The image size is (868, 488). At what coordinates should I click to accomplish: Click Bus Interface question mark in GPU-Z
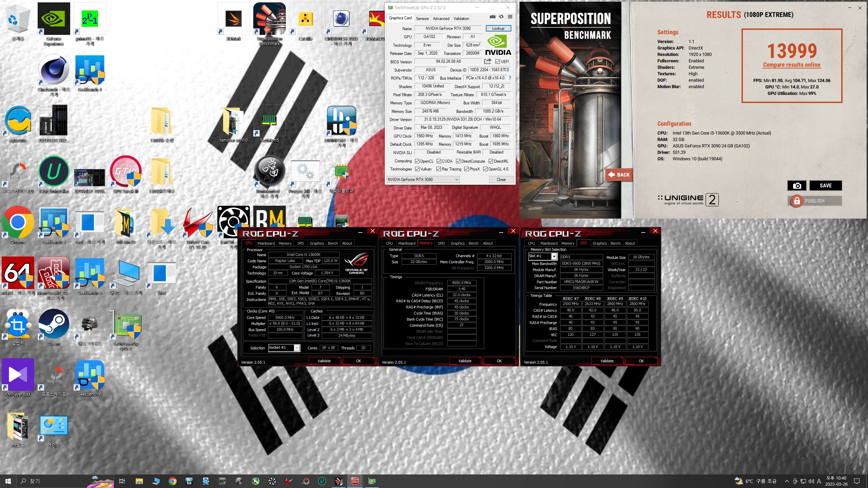click(510, 78)
